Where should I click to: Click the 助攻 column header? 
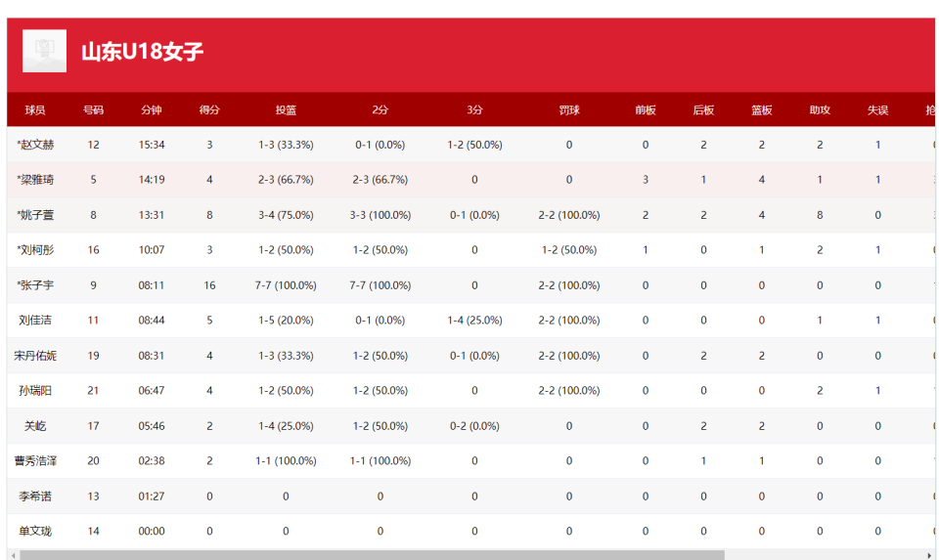tap(820, 110)
